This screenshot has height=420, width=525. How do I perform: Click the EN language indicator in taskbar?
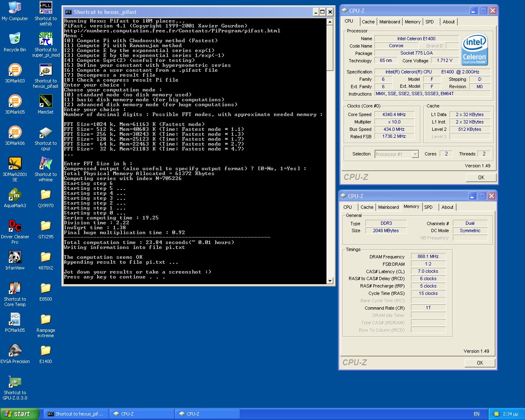[x=476, y=414]
